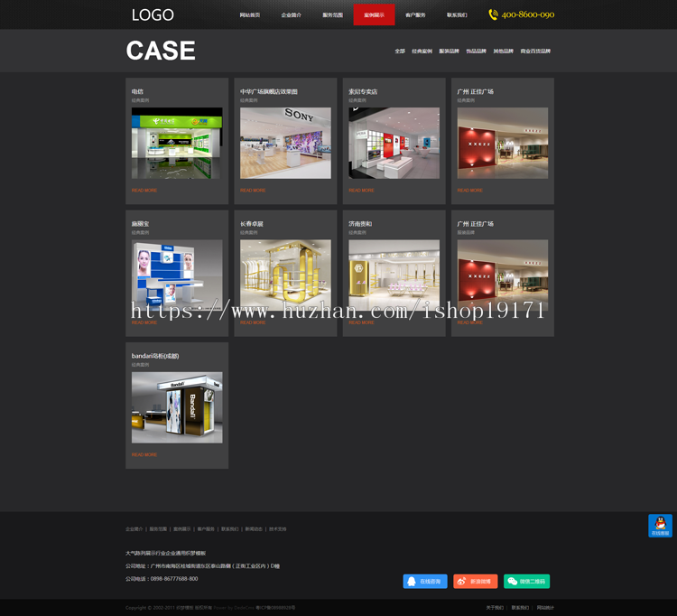Select the red 案例展示 navigation tab
Screen dimensions: 677x616
pos(374,14)
